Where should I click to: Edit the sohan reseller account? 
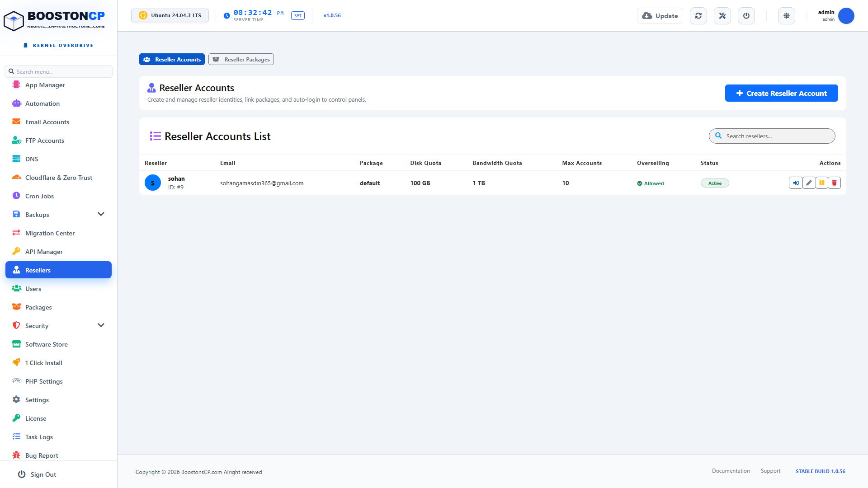pyautogui.click(x=809, y=183)
